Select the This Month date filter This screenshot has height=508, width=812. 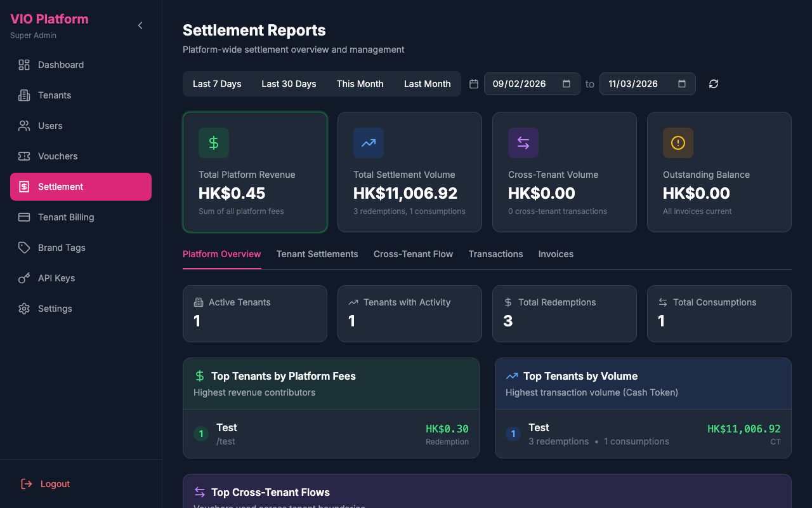point(360,83)
